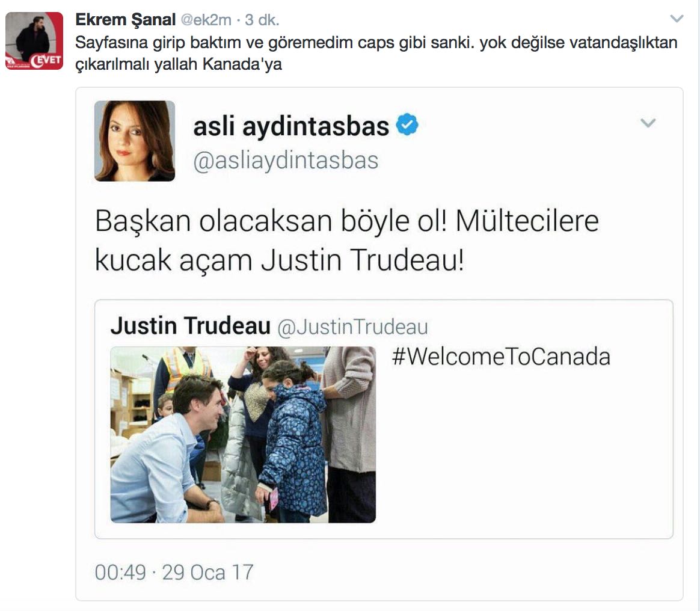
Task: Click the EVET badge on Ekrem's avatar
Action: point(46,60)
